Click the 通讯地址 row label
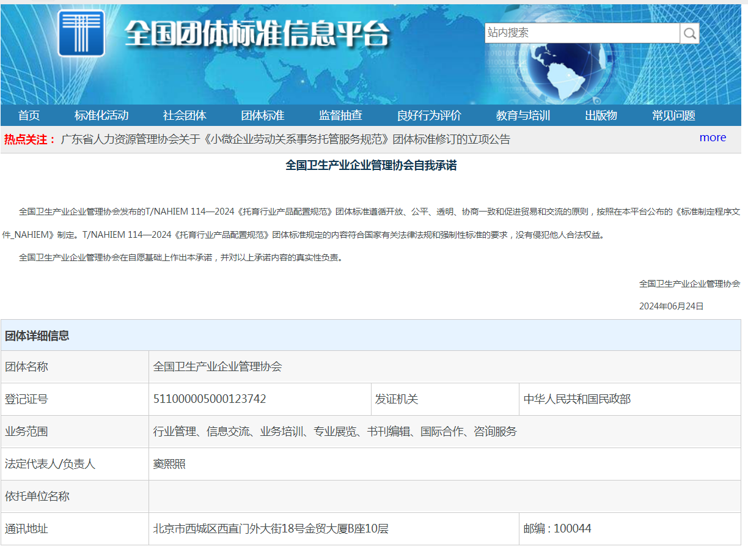The image size is (748, 560). coord(26,529)
